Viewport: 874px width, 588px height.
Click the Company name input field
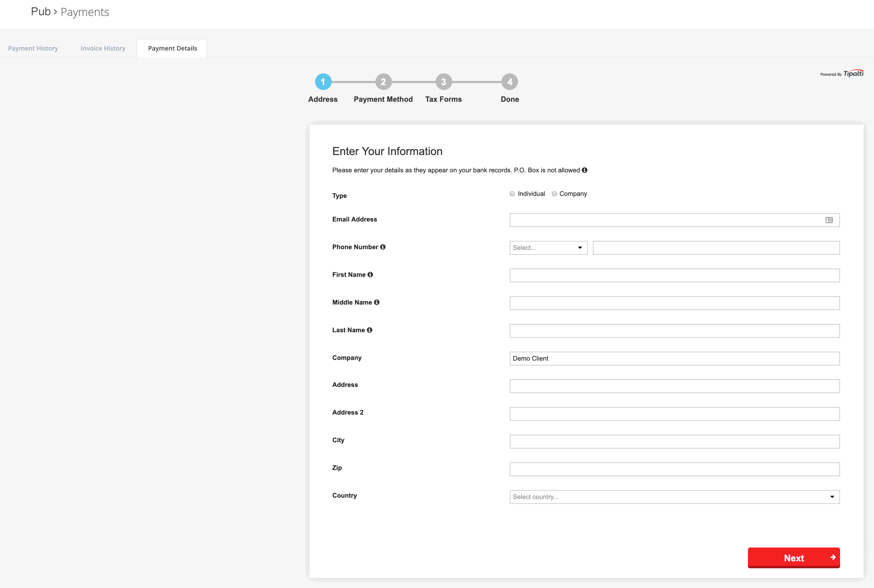[x=675, y=358]
